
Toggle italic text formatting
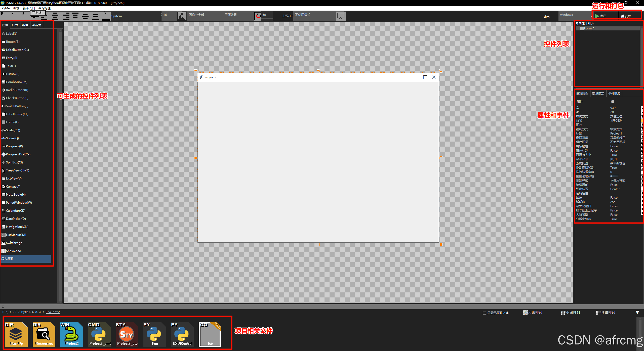coord(12,14)
